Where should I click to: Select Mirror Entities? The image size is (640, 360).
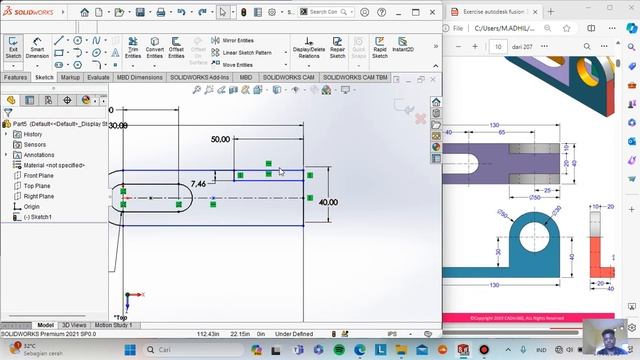click(233, 40)
